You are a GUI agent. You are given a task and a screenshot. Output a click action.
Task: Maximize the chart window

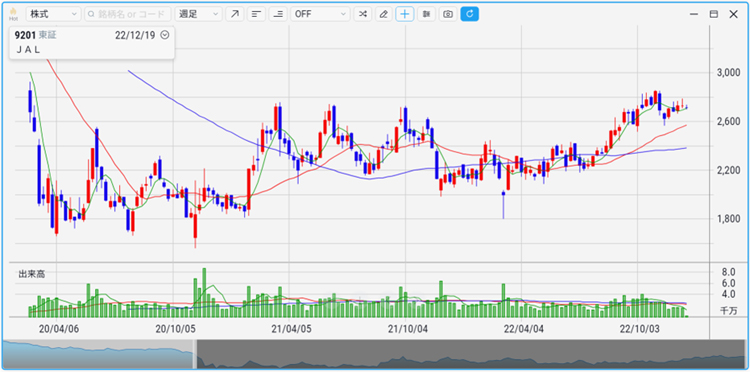point(714,14)
